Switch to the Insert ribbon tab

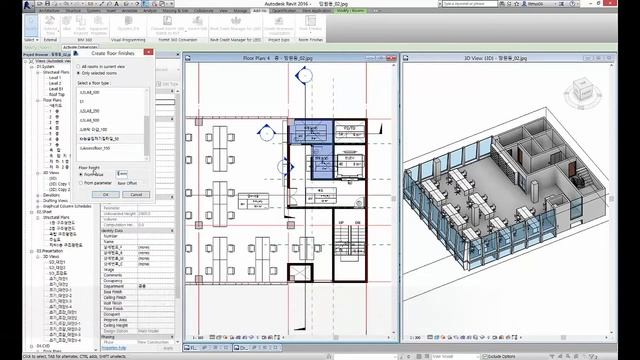111,11
